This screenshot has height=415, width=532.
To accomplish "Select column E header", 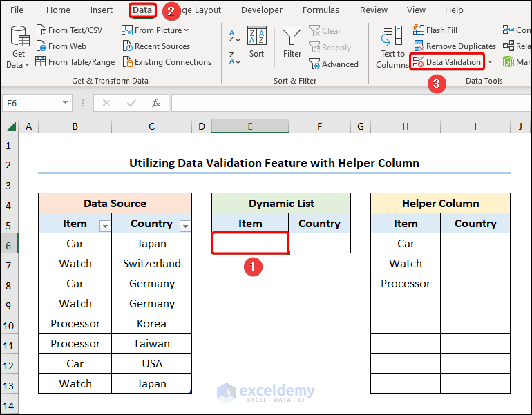I will point(250,126).
